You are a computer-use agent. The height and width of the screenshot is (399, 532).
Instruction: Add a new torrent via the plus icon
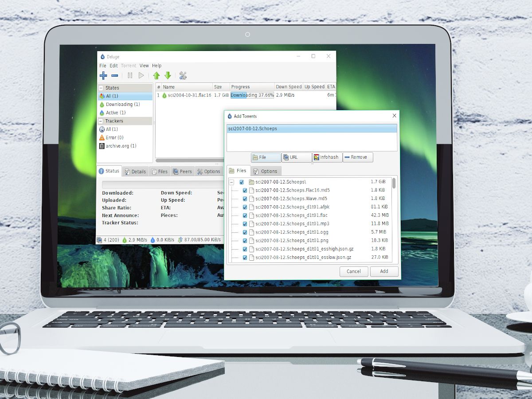pos(103,75)
